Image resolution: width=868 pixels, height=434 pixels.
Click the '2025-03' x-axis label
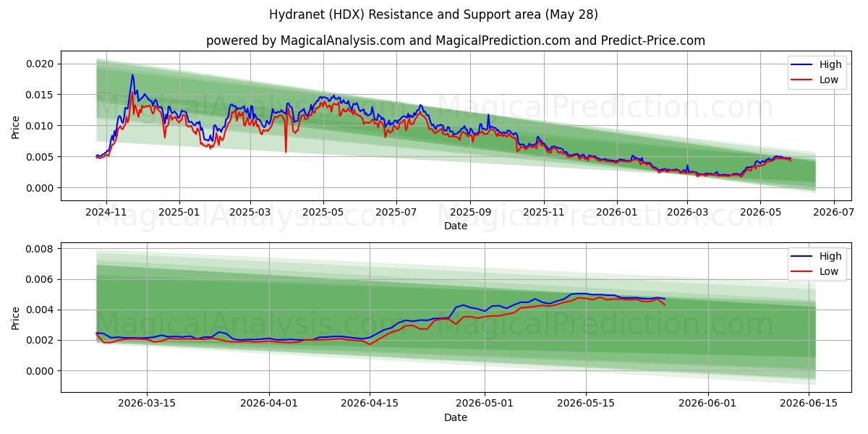tap(250, 213)
